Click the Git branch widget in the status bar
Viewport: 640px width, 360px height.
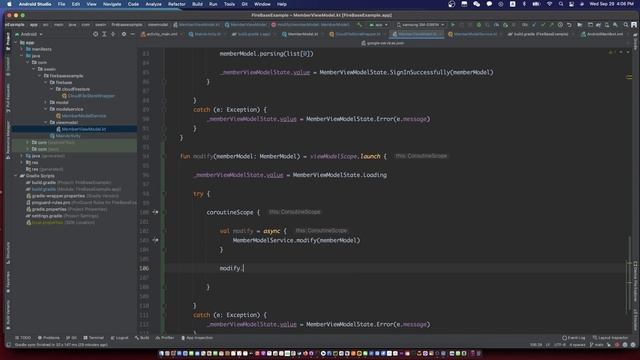597,345
